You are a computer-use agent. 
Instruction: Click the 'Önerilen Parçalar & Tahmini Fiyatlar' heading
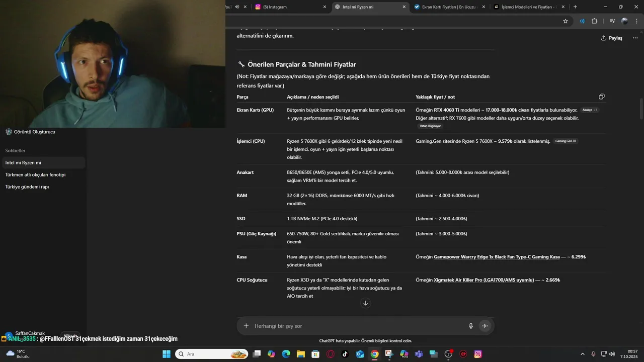click(x=302, y=64)
